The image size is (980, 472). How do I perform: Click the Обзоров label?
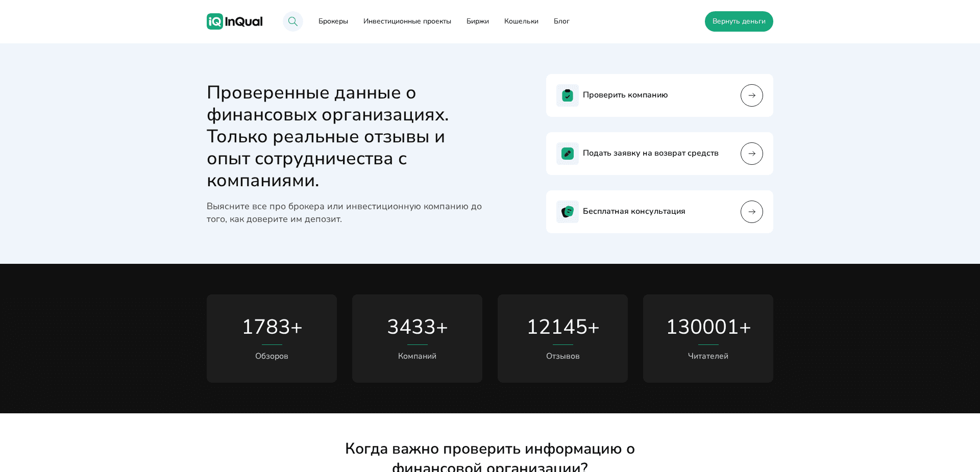(272, 356)
